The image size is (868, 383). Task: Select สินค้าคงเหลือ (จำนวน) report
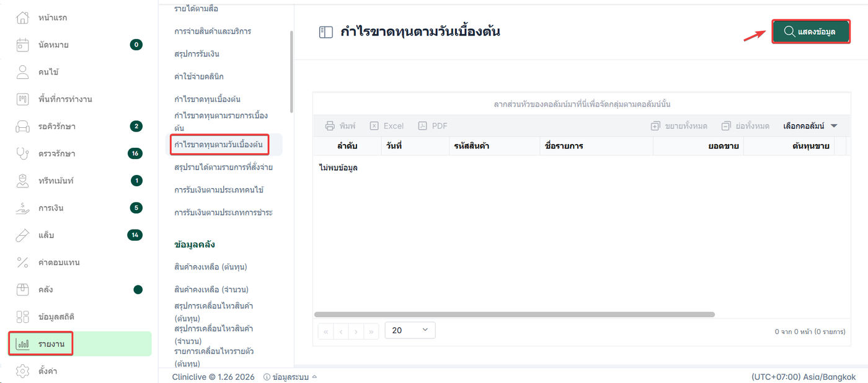pyautogui.click(x=211, y=290)
